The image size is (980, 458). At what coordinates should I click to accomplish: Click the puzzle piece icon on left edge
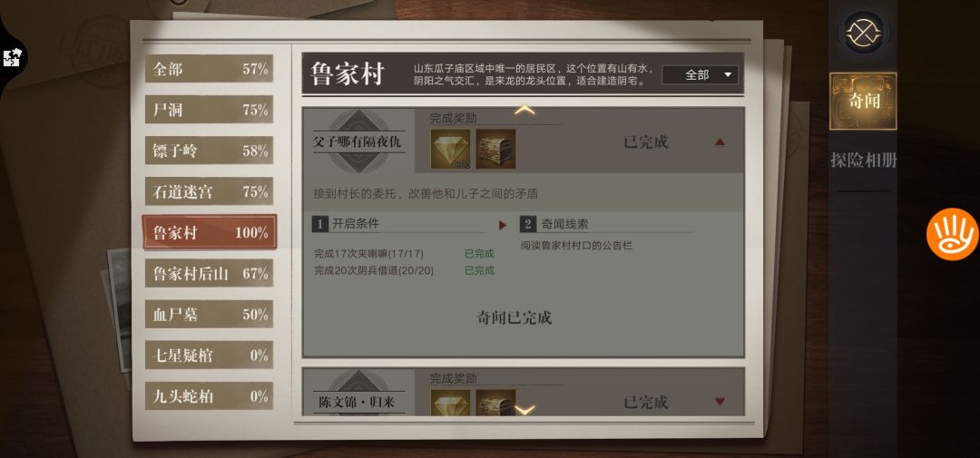point(12,58)
